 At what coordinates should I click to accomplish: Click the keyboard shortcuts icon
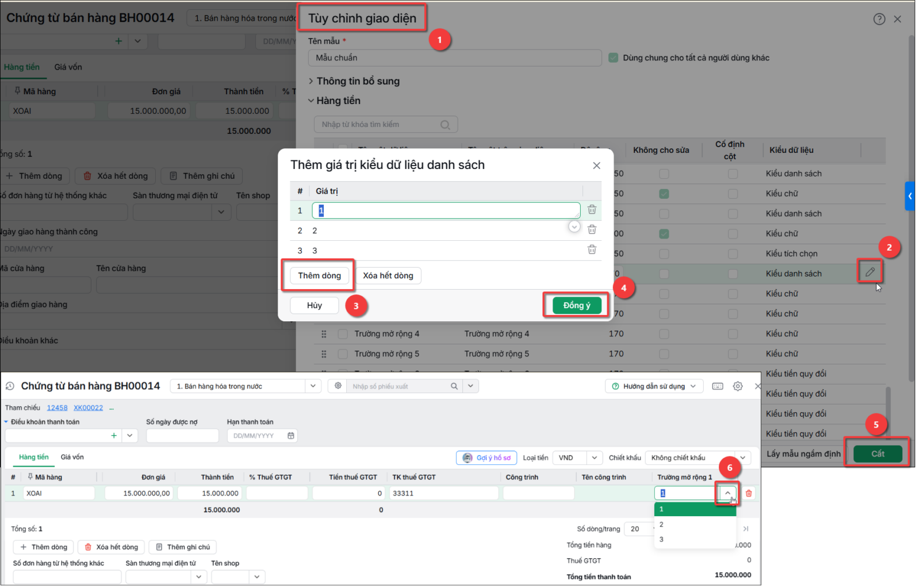[718, 386]
